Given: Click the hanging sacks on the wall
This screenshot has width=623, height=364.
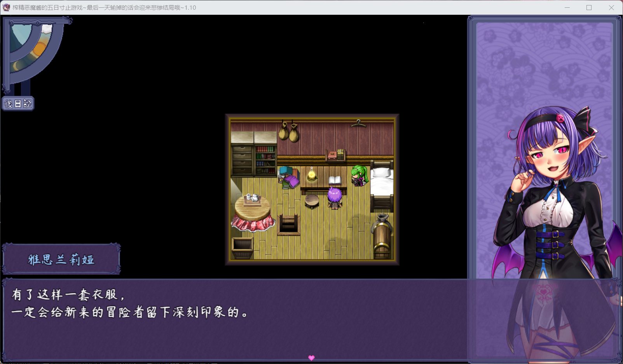Looking at the screenshot, I should [288, 132].
